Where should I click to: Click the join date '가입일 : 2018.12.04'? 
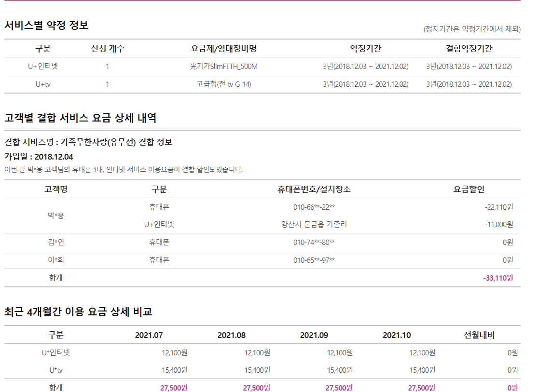(39, 157)
